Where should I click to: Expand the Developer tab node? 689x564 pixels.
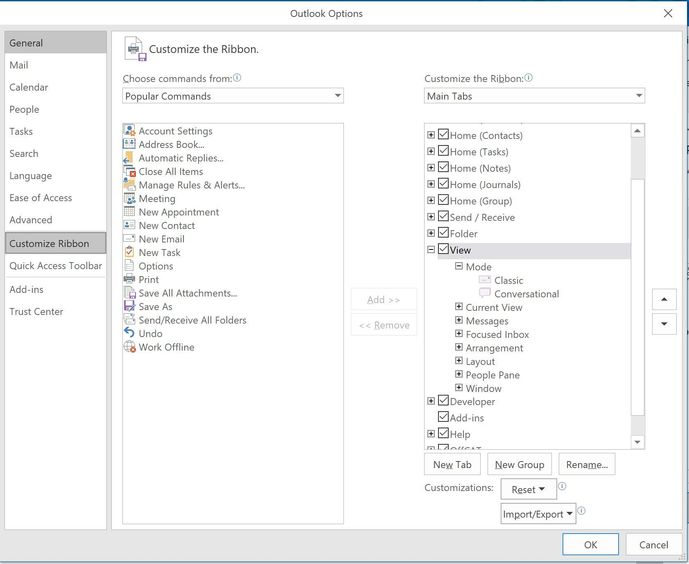431,401
